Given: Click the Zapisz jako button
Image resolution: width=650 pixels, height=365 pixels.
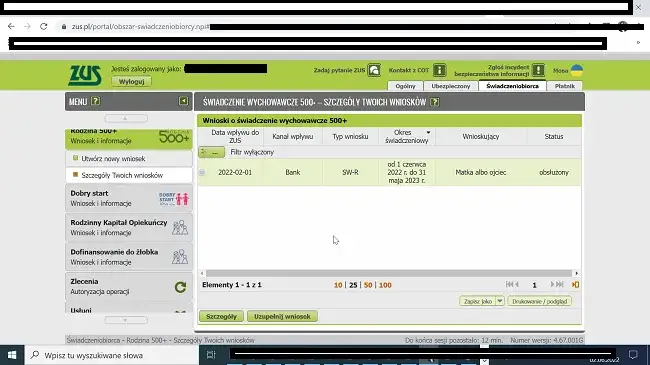Looking at the screenshot, I should click(x=478, y=301).
